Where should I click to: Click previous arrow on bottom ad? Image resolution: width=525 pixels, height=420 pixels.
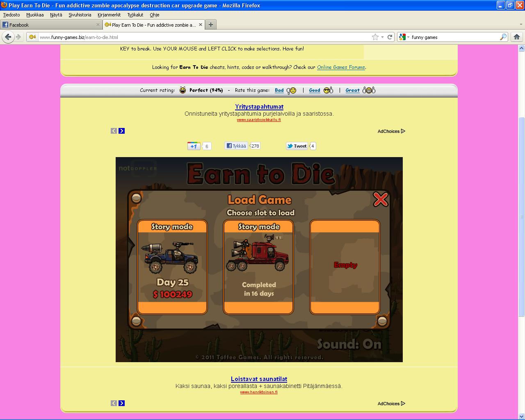click(x=114, y=403)
